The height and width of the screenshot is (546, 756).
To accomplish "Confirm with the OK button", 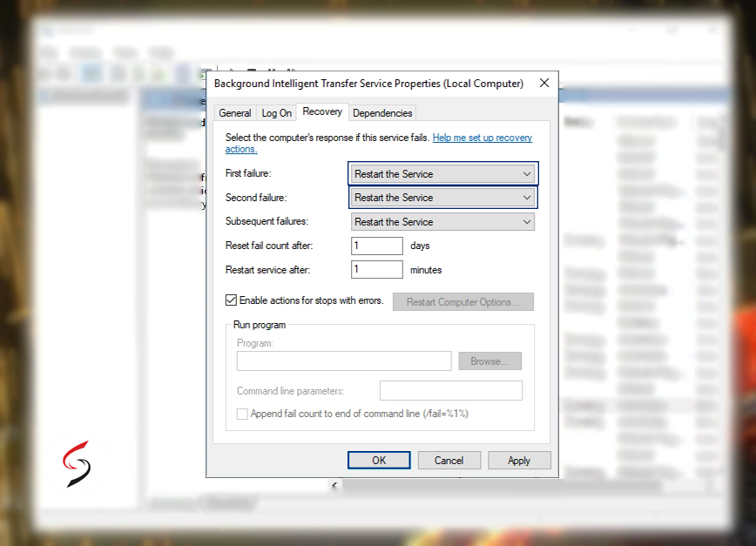I will pos(379,460).
